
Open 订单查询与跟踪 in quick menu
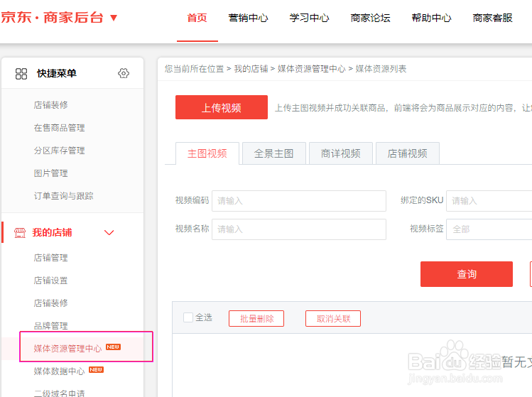pyautogui.click(x=63, y=196)
